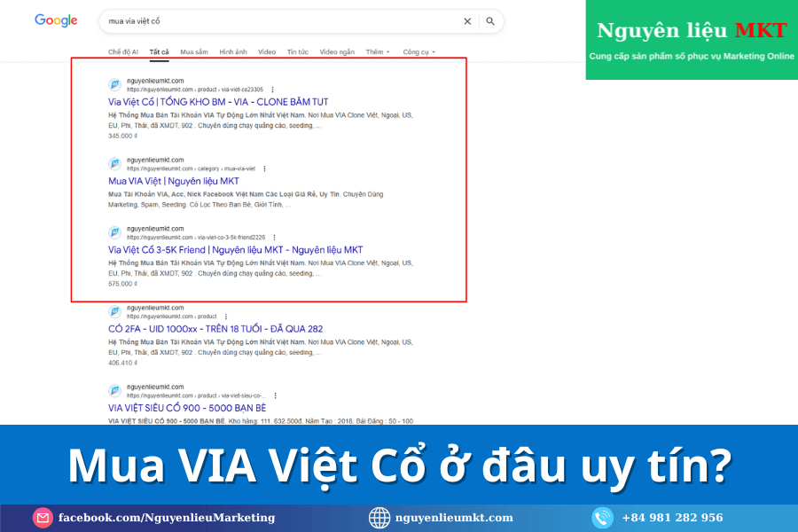This screenshot has height=532, width=798.
Task: Click favicon of the TỔNG KHO BM result
Action: click(114, 85)
